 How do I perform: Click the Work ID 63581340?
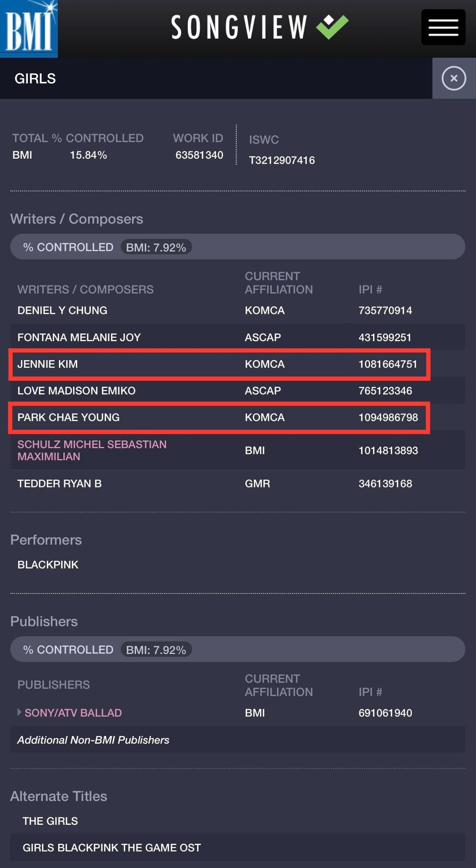(199, 155)
